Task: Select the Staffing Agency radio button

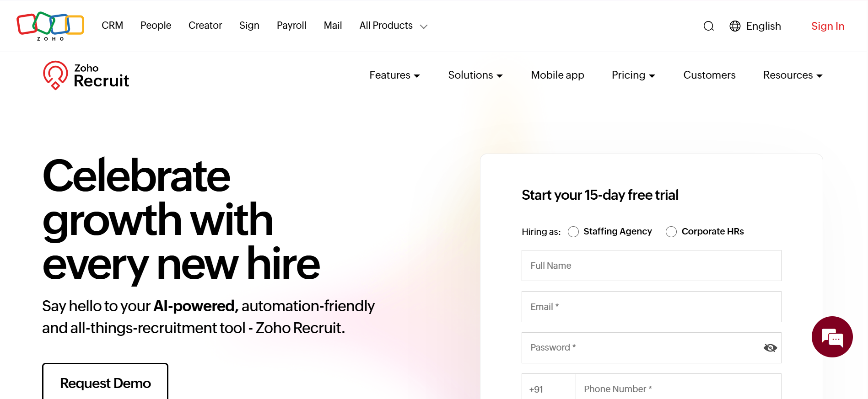Action: pos(573,232)
